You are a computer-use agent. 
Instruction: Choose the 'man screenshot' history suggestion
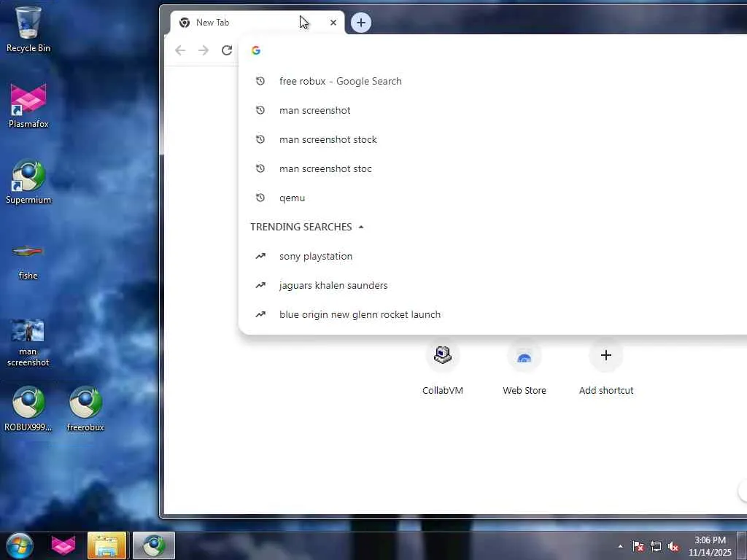tap(492, 111)
